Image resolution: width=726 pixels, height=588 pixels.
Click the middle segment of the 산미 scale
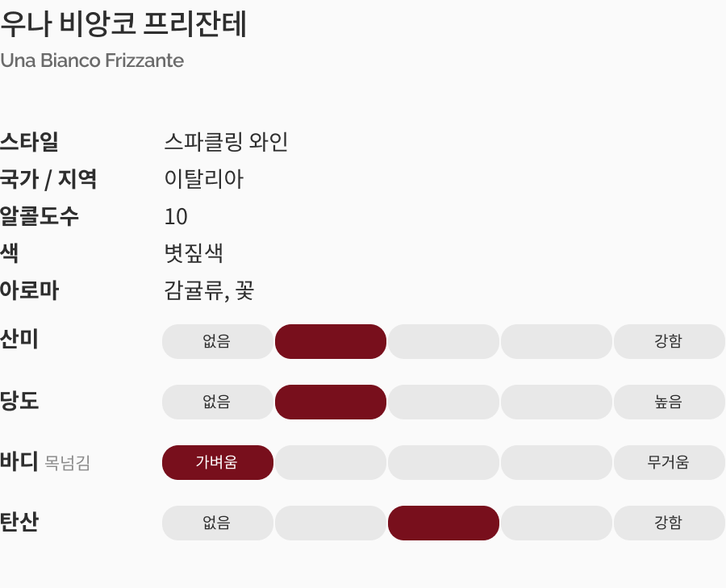click(x=443, y=341)
